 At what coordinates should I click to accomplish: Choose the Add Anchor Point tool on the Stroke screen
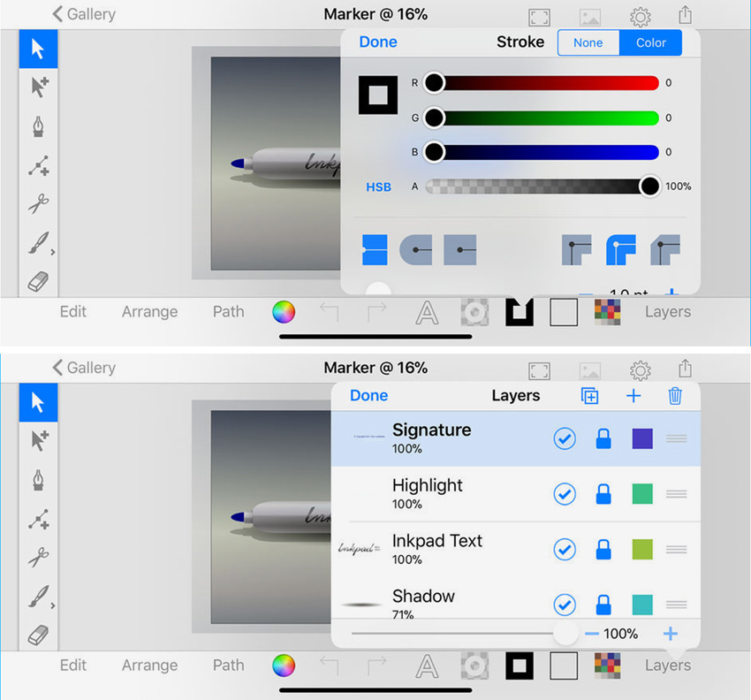point(38,166)
